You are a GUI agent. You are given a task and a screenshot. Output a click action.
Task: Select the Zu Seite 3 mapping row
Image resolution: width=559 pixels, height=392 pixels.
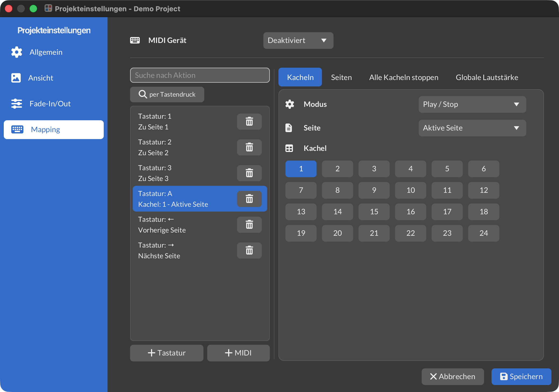[x=200, y=173]
